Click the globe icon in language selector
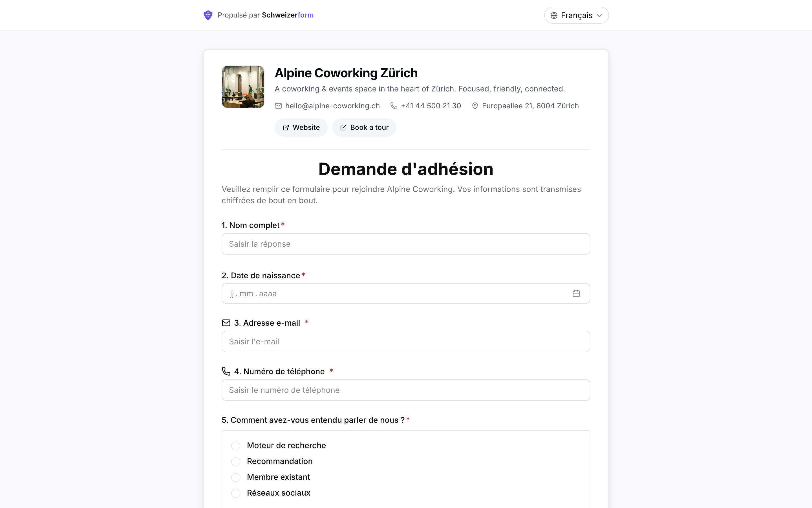 coord(554,16)
